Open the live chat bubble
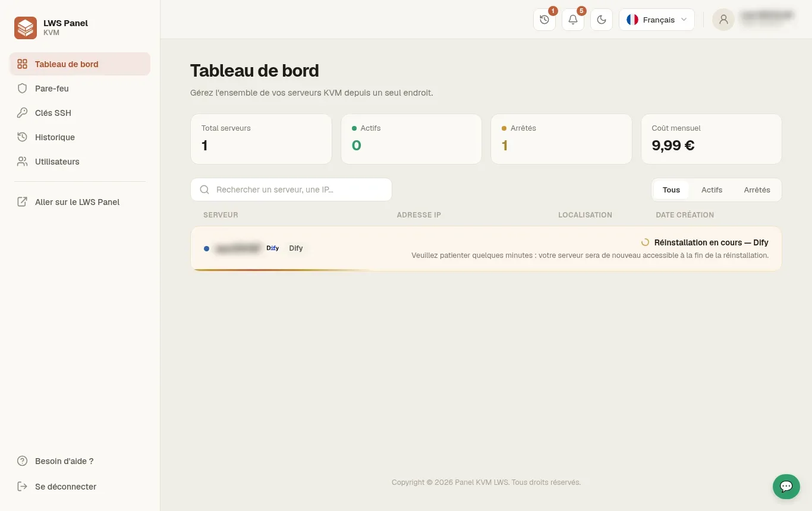The width and height of the screenshot is (812, 511). [x=786, y=486]
